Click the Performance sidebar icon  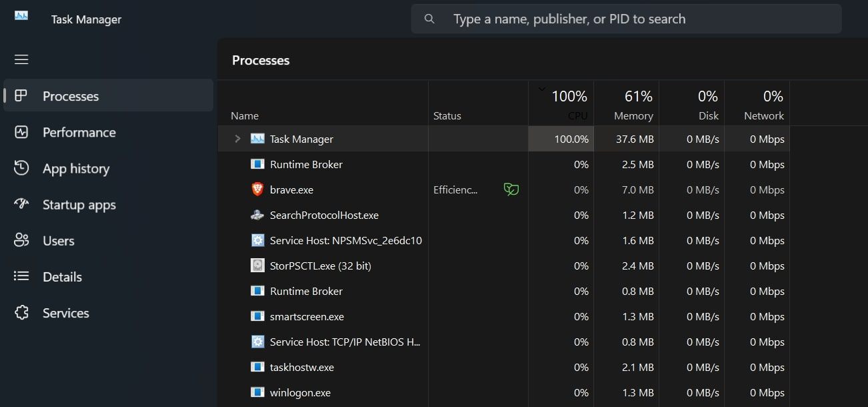[x=21, y=131]
